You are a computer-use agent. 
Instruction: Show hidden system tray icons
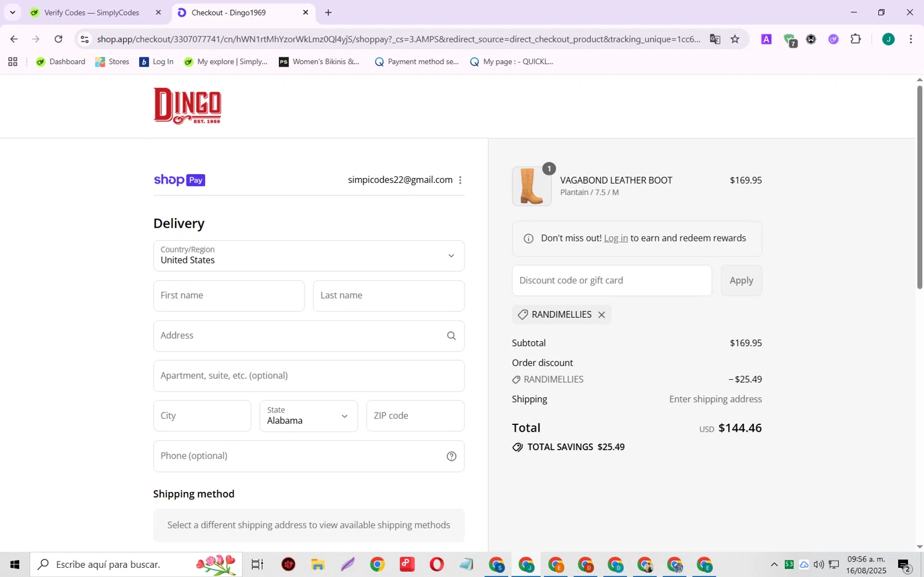pos(774,564)
